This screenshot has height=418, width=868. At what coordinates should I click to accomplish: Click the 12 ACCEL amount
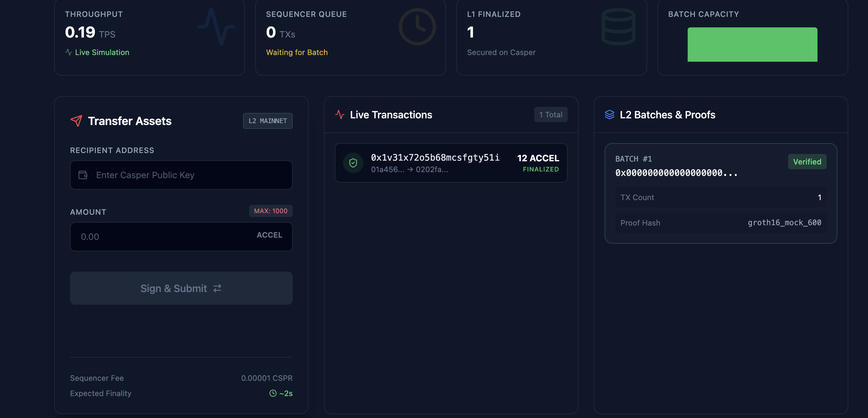point(538,158)
